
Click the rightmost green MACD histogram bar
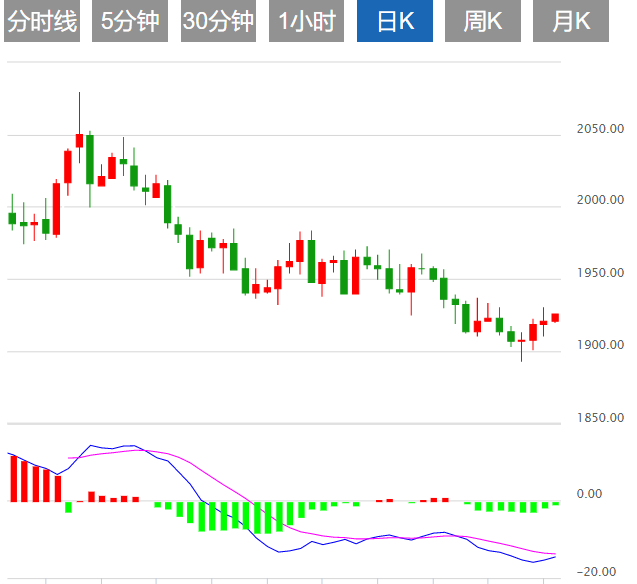[x=555, y=504]
